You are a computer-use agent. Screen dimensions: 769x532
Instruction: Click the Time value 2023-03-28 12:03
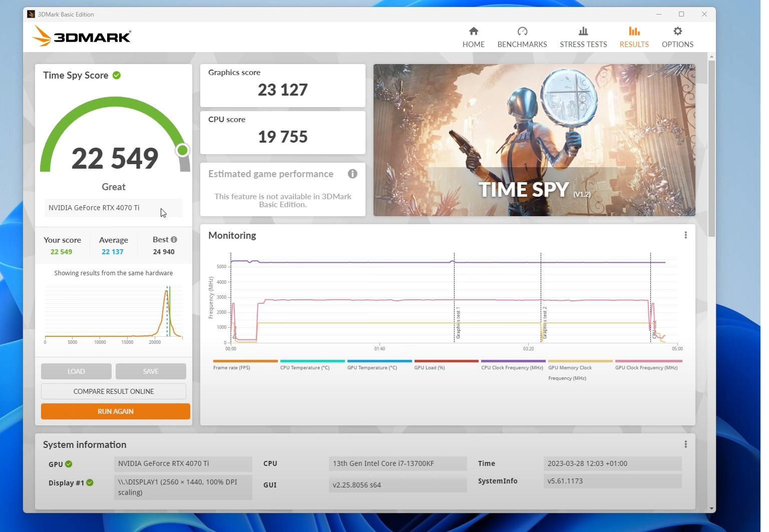[612, 463]
